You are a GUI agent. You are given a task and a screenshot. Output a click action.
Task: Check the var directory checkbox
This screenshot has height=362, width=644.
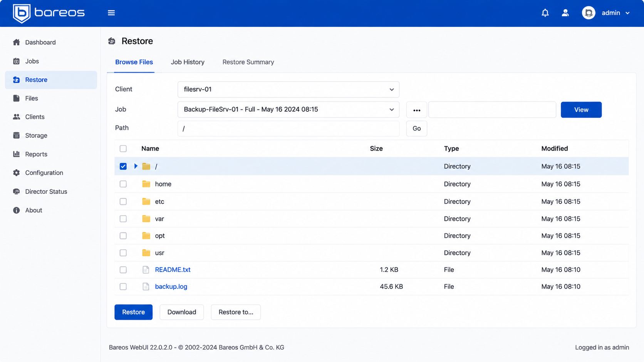click(x=123, y=219)
